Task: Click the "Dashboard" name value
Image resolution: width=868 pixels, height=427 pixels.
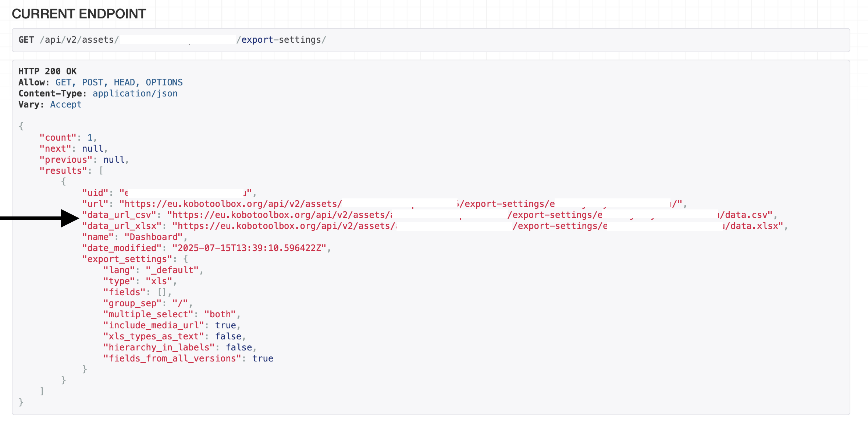Action: (154, 237)
